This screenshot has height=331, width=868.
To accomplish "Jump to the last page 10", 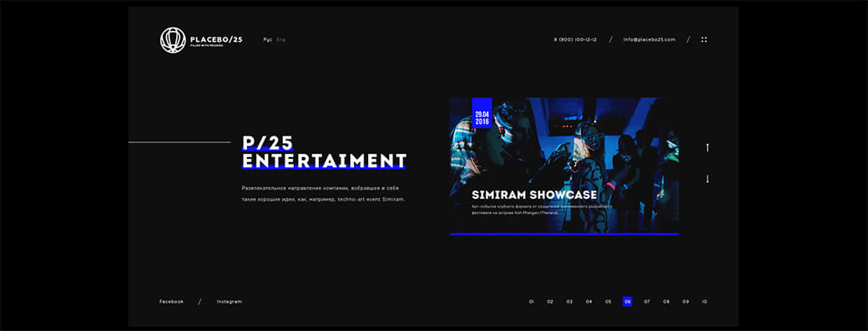I will point(704,302).
